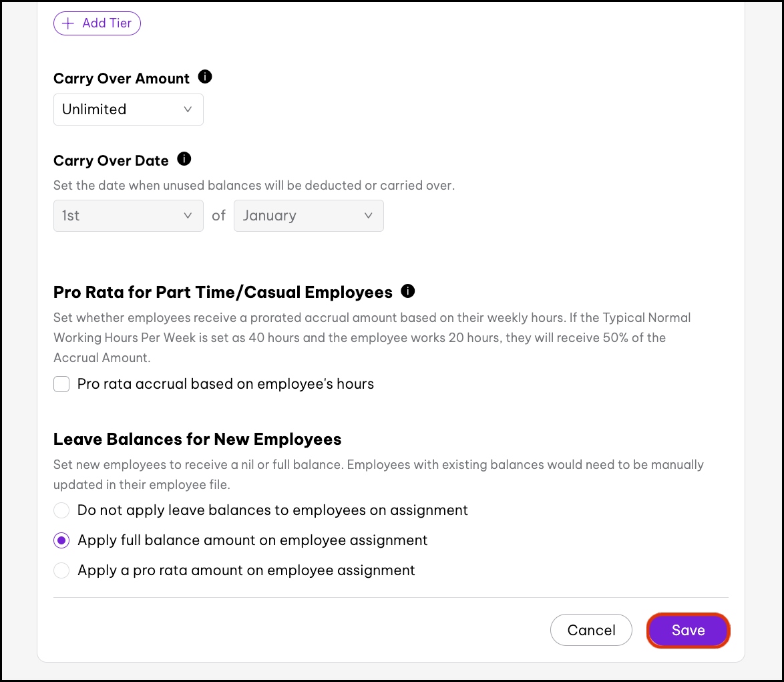Click the Carry Over Date info icon

(184, 160)
